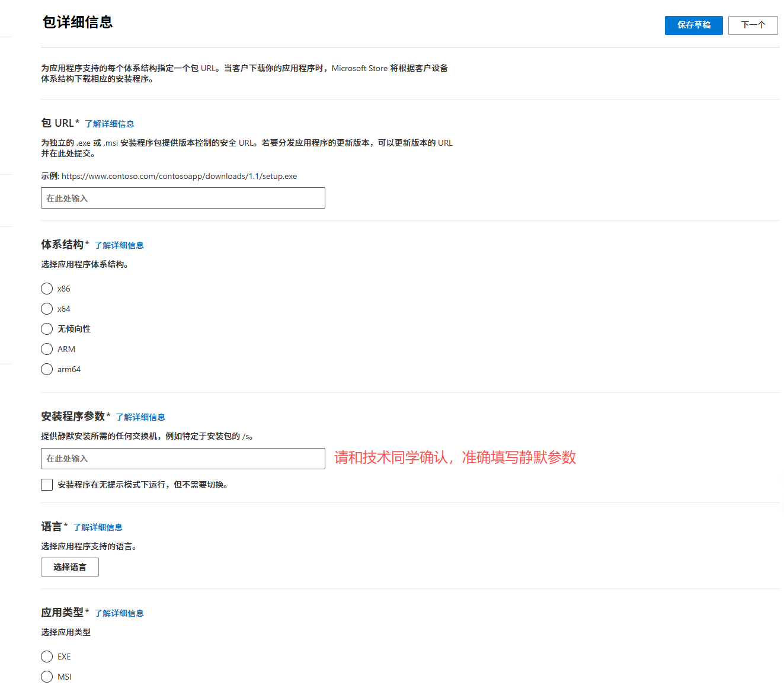Image resolution: width=784 pixels, height=698 pixels.
Task: Click the 安装程序参数 input field
Action: click(183, 459)
